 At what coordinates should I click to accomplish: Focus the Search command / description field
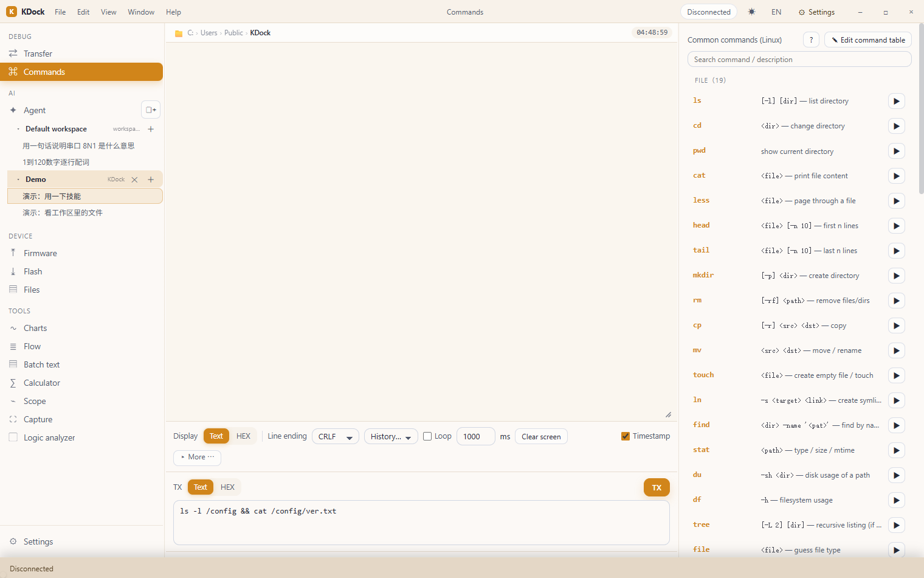pos(799,60)
